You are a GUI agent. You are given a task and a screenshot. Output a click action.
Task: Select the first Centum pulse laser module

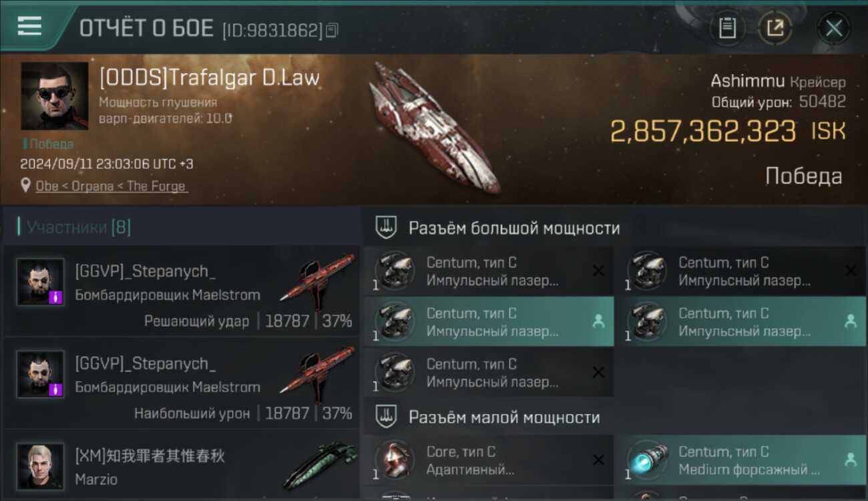(x=489, y=271)
